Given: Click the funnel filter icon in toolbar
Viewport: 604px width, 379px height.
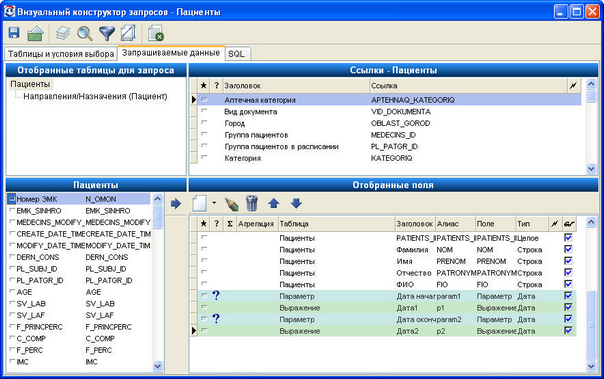Looking at the screenshot, I should [x=107, y=34].
